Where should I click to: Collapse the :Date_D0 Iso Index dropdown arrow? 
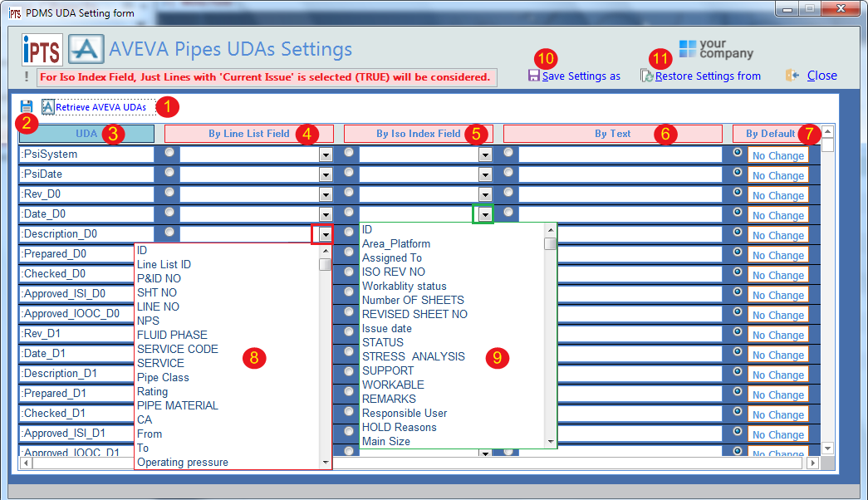pyautogui.click(x=485, y=215)
